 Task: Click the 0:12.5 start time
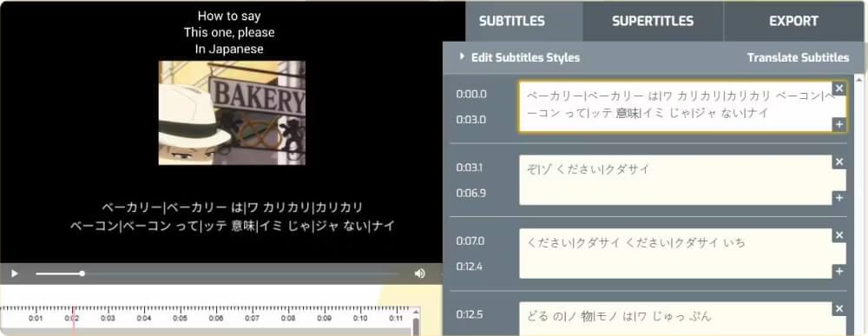[x=470, y=314]
